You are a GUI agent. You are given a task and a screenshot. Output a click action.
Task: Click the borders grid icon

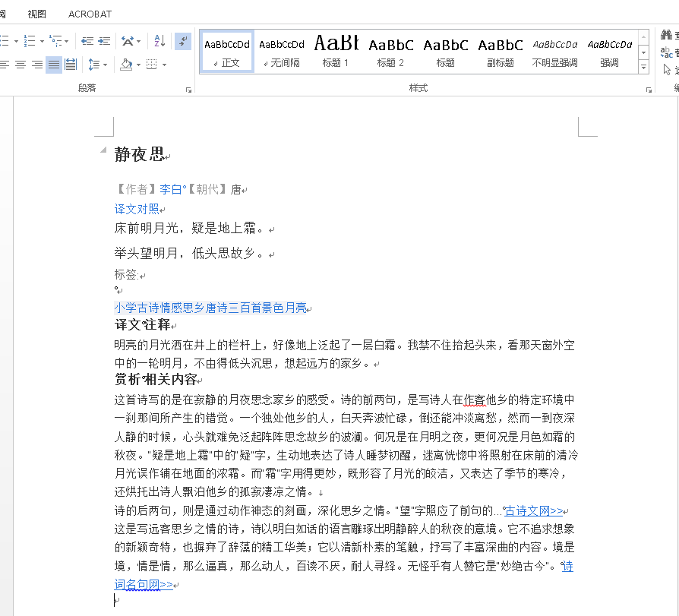pos(152,65)
